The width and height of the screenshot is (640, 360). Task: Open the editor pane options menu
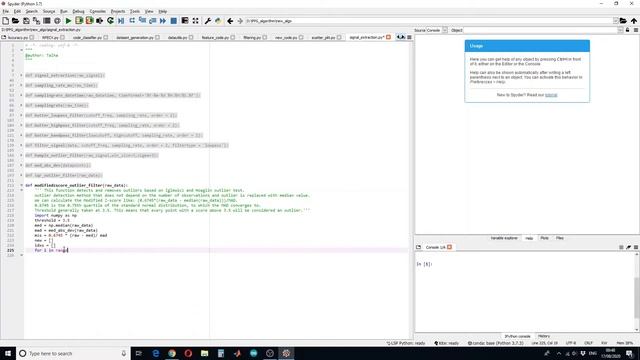coord(409,37)
